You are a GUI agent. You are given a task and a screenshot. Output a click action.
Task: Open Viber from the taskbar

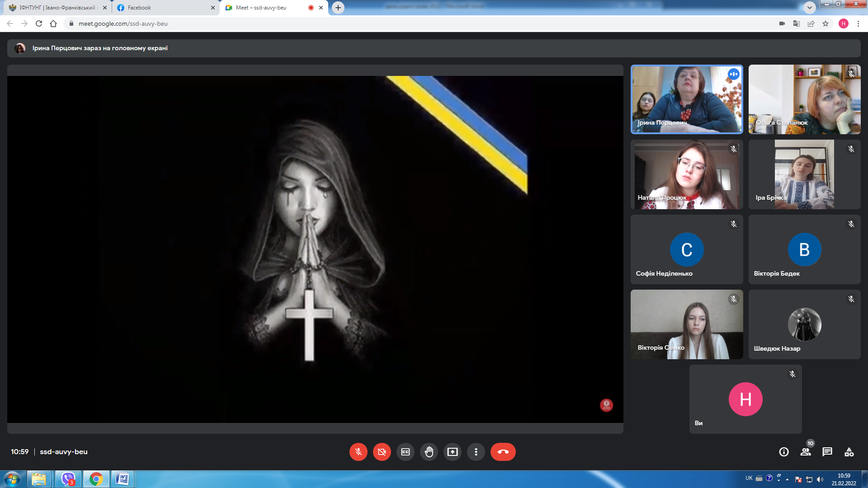[68, 479]
